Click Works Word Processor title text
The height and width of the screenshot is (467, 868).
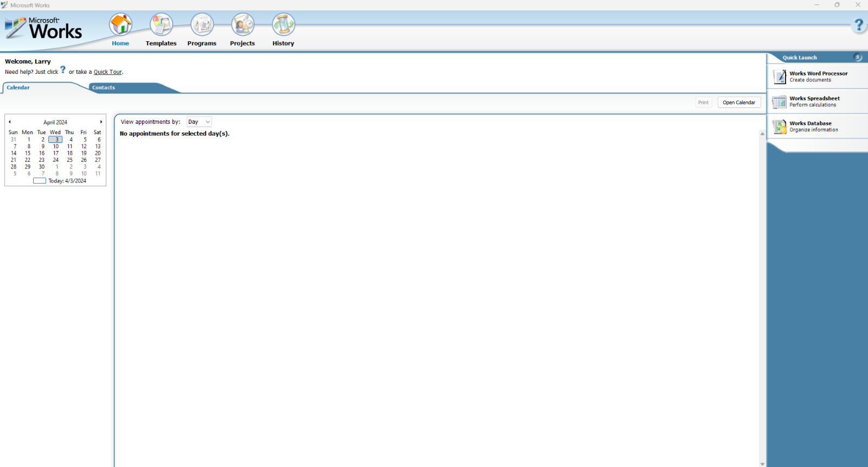click(818, 73)
